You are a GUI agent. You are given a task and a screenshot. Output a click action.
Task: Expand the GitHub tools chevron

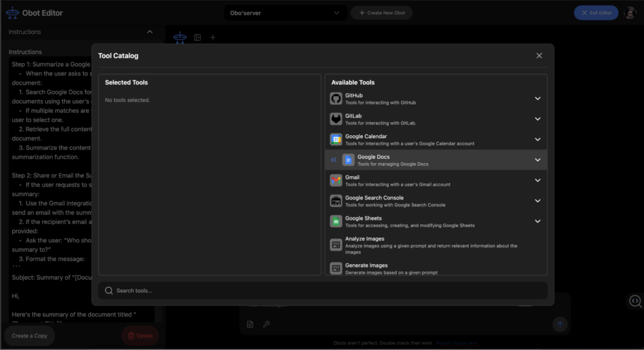click(x=537, y=99)
